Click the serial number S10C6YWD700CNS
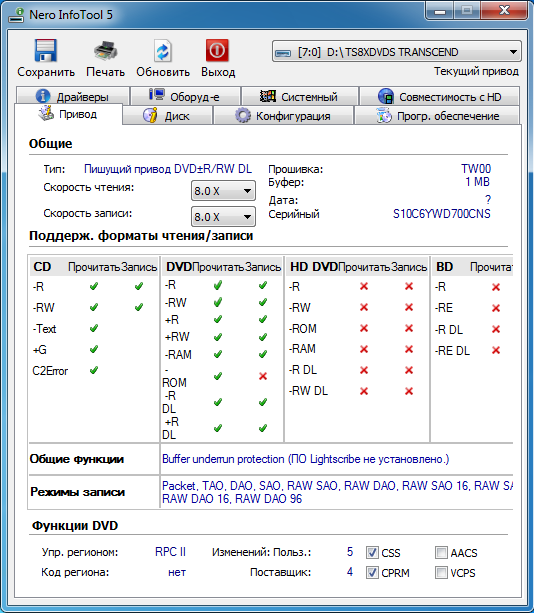 (441, 214)
